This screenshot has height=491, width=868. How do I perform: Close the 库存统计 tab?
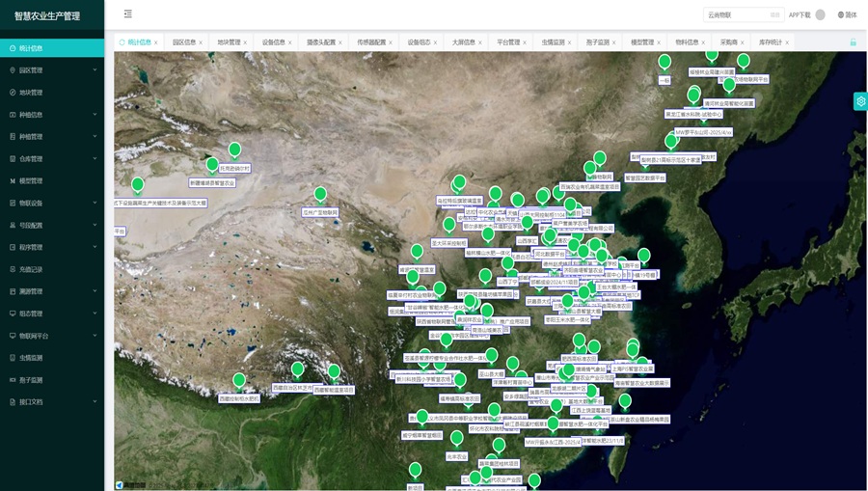click(x=788, y=42)
